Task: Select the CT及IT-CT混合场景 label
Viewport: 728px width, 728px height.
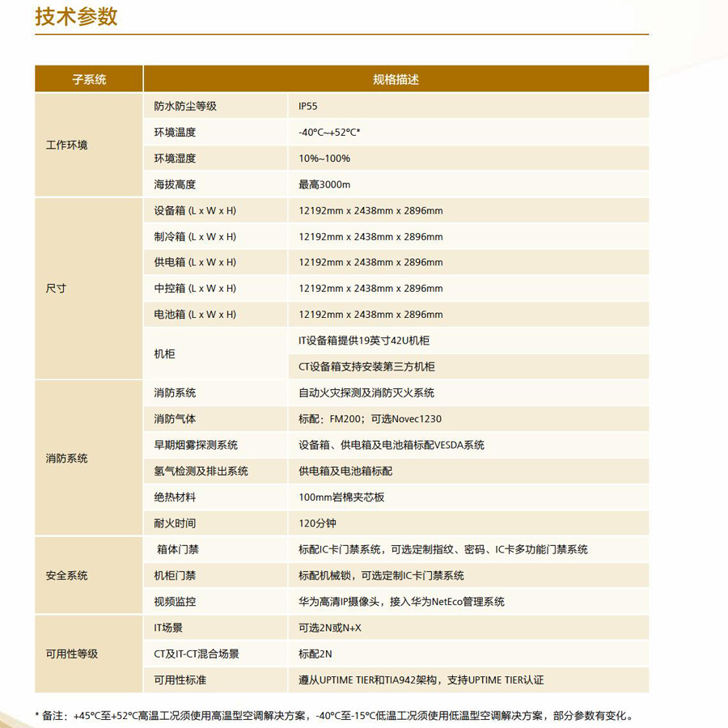Action: tap(197, 654)
